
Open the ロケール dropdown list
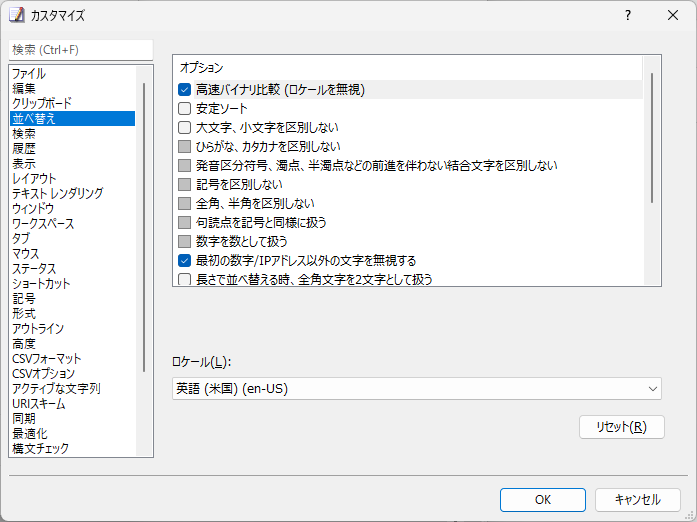click(x=417, y=389)
